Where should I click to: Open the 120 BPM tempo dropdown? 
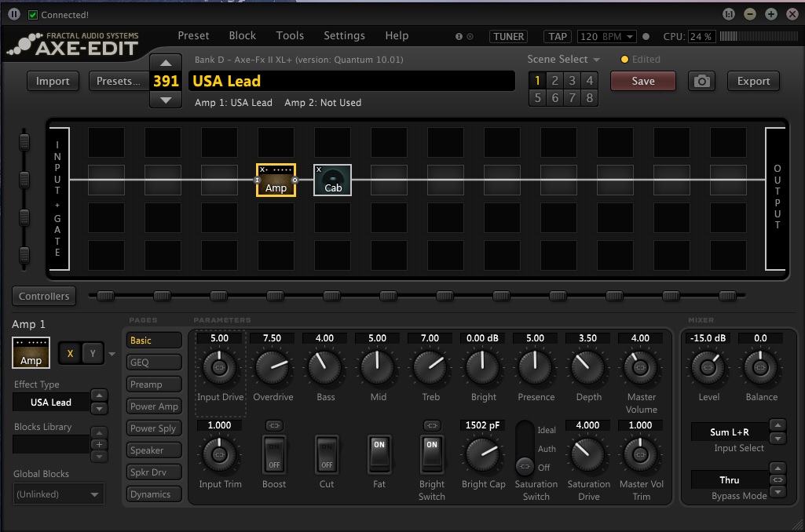607,36
